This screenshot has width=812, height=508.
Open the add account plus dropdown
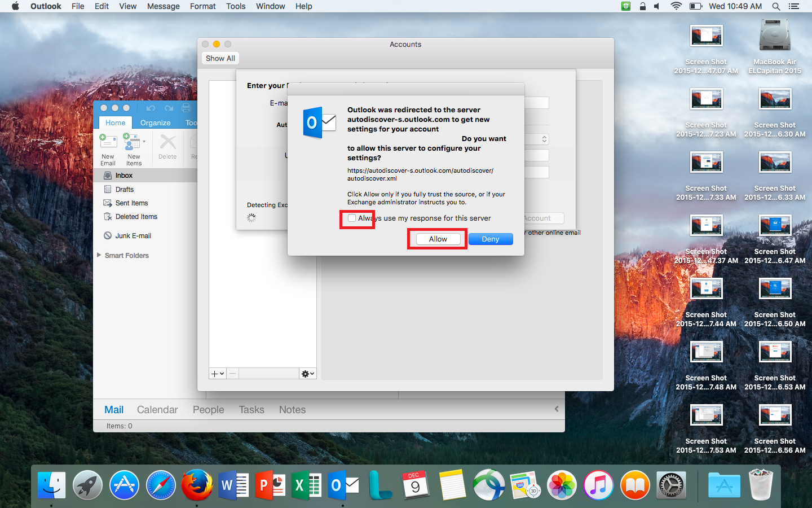218,374
